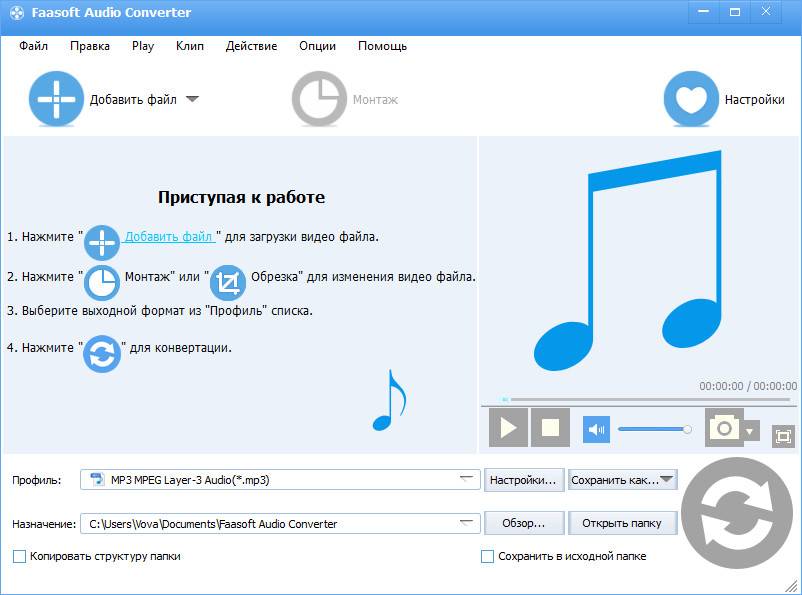
Task: Open the Правка menu
Action: click(x=90, y=46)
